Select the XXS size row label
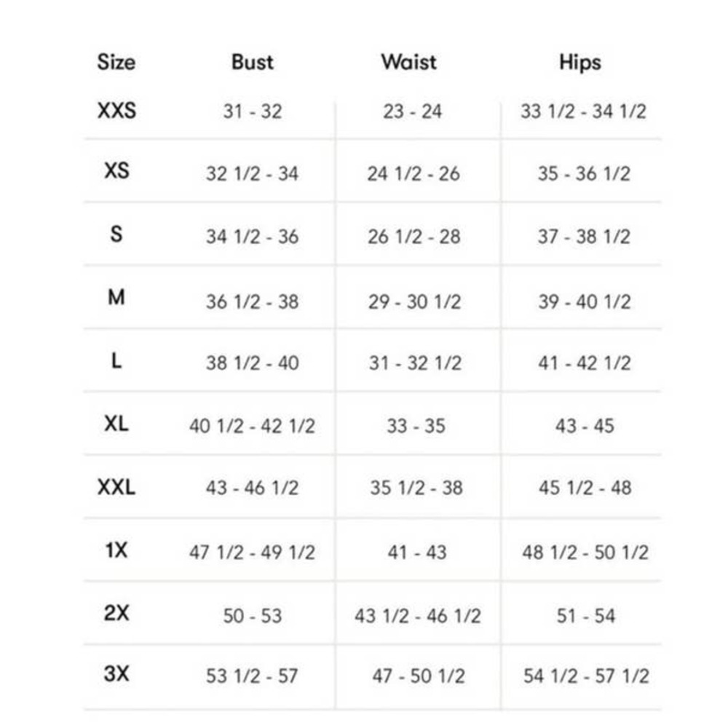 click(x=116, y=111)
